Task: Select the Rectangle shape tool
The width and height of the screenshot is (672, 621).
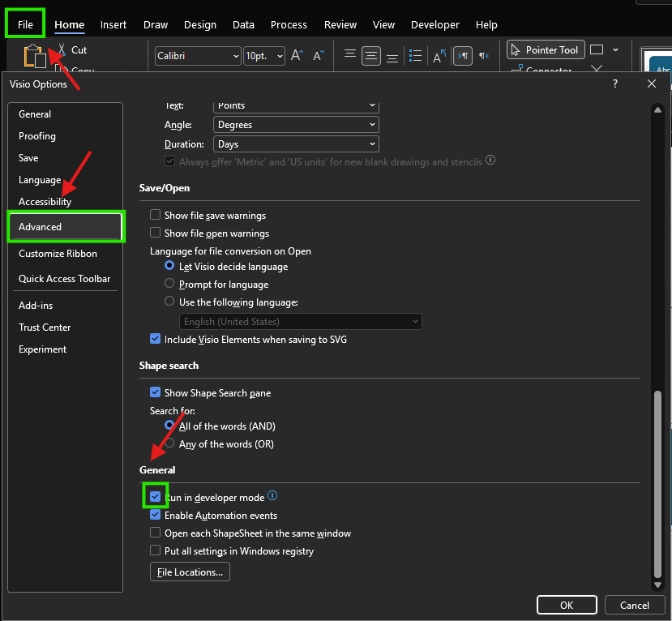Action: [597, 49]
